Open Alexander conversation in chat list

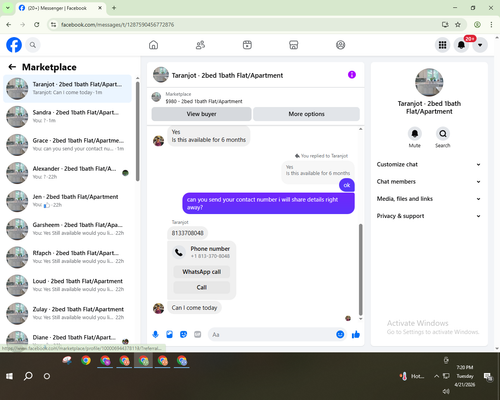point(67,173)
